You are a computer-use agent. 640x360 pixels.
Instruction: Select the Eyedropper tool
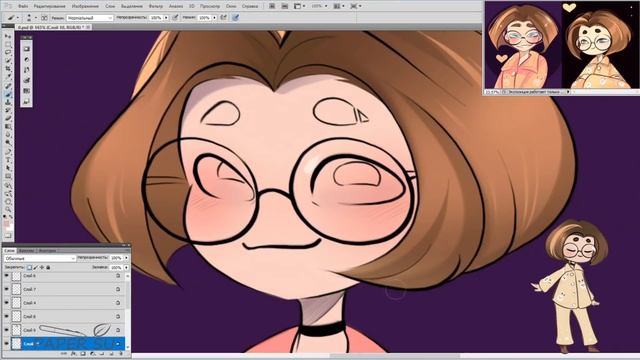pos(8,77)
